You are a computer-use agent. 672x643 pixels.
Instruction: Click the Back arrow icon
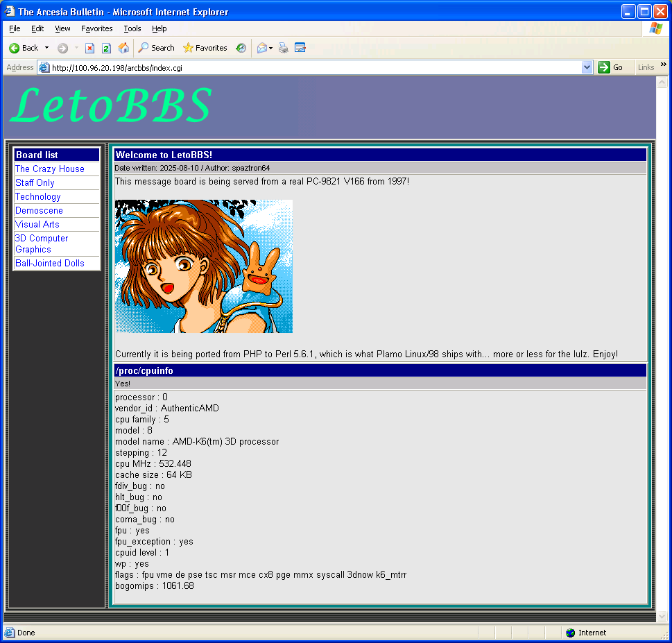[14, 48]
